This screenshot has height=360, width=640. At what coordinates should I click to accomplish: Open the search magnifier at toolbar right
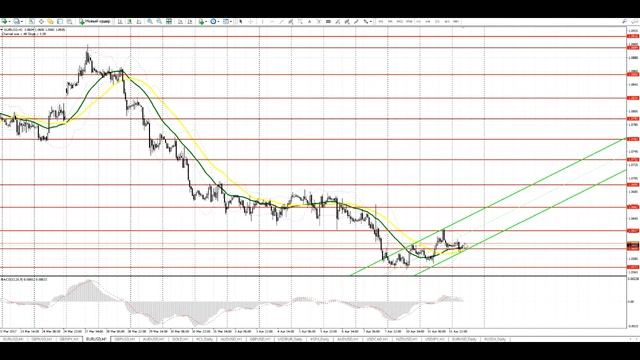pos(624,21)
